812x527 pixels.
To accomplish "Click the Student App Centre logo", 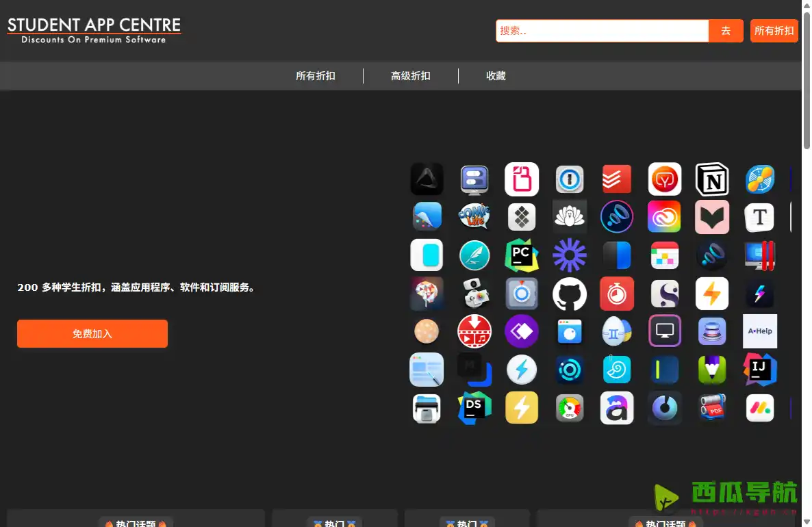I will pos(94,31).
